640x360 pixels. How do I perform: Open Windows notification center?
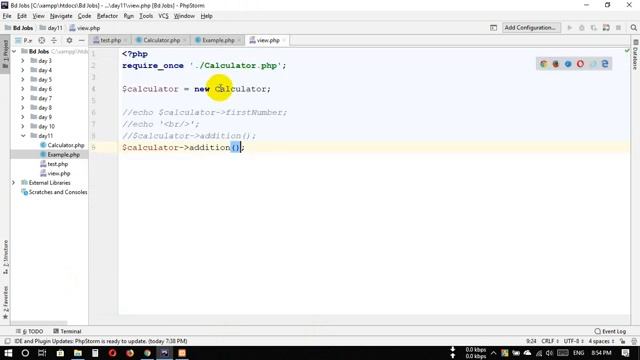[625, 353]
